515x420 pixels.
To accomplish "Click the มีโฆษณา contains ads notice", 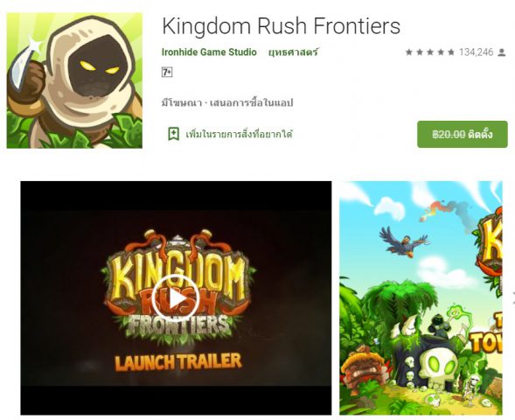I will [181, 103].
